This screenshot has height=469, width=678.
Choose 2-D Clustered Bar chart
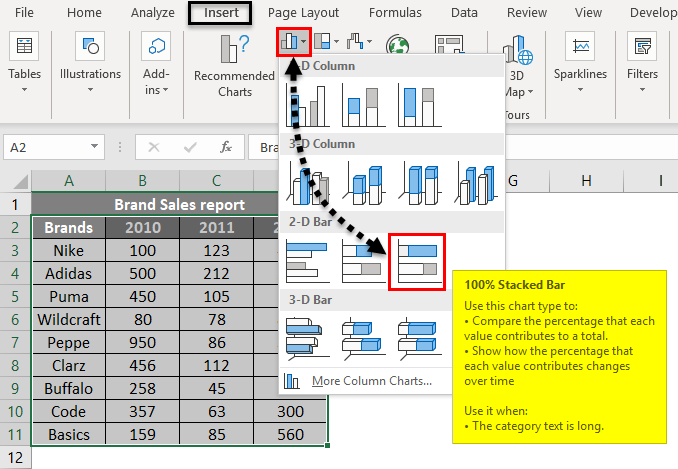tap(307, 262)
